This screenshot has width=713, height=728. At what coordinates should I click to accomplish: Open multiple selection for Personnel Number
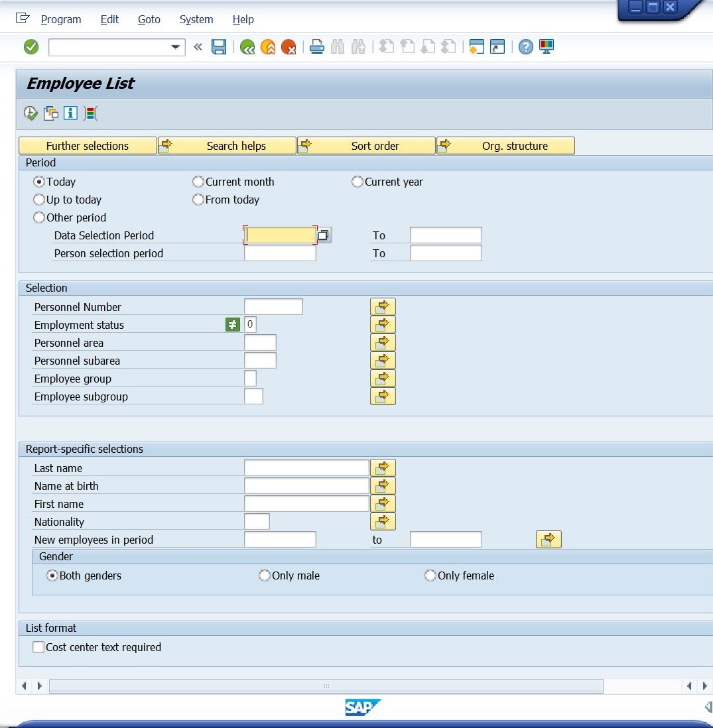click(x=383, y=306)
